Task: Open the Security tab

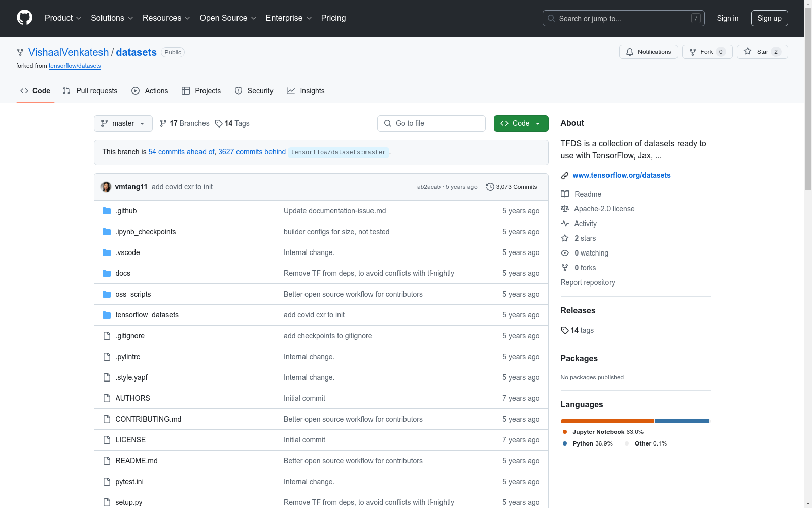Action: (x=254, y=91)
